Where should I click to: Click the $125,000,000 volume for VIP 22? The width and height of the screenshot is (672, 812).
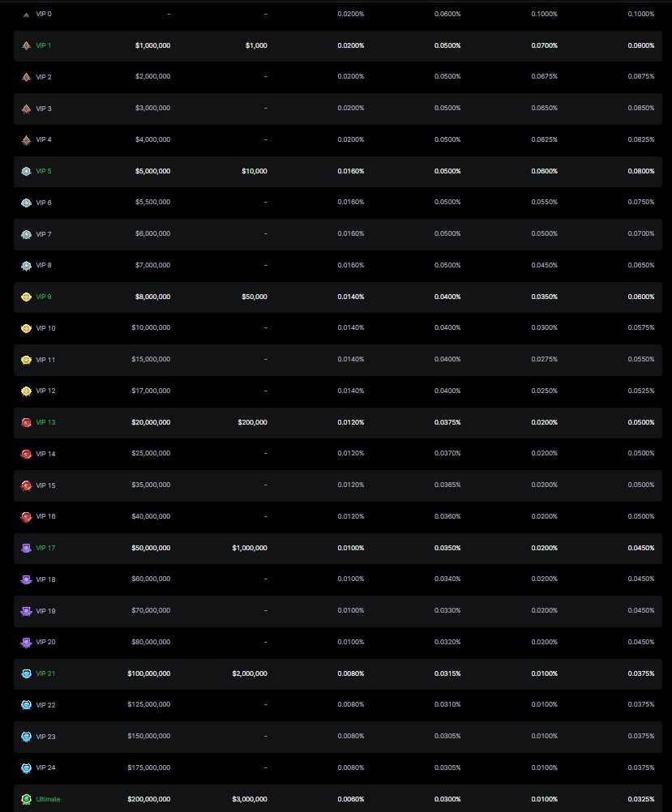149,705
